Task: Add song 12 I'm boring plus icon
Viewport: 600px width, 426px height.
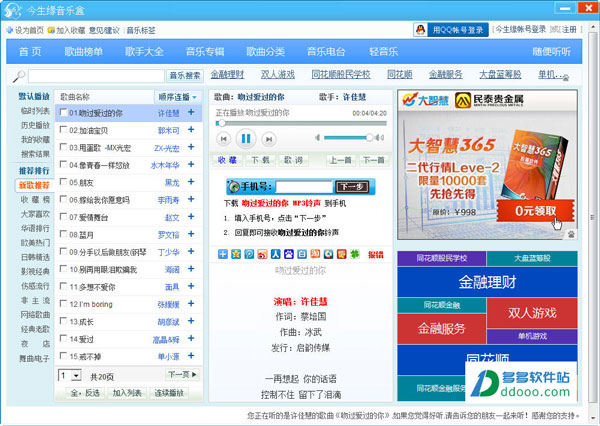Action: click(191, 304)
